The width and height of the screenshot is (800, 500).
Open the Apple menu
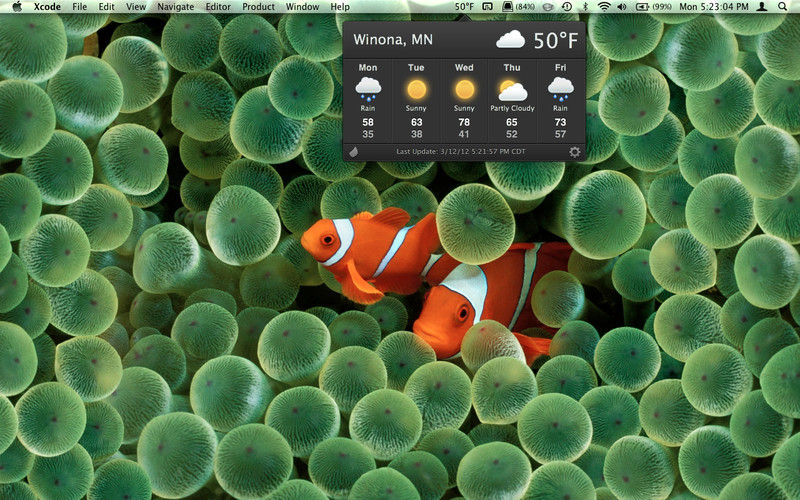point(17,6)
